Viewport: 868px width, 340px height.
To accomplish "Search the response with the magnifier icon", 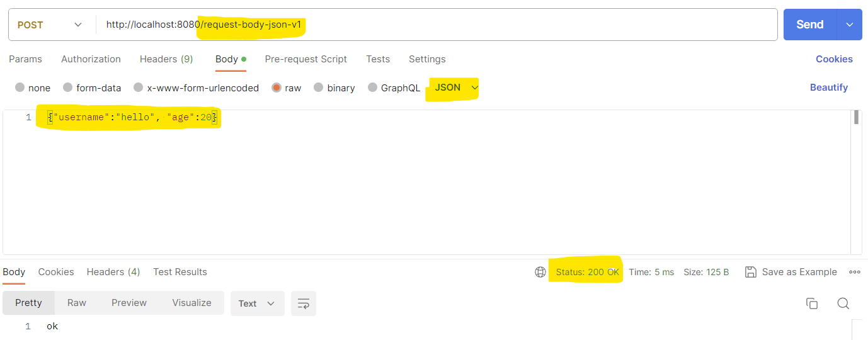I will click(x=843, y=303).
